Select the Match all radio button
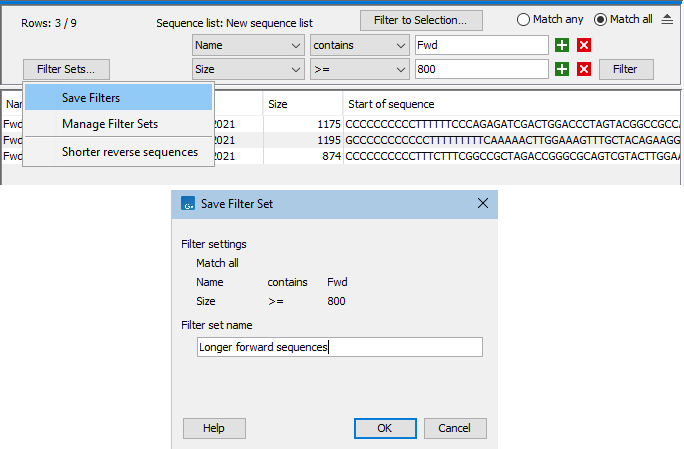The width and height of the screenshot is (684, 449). pyautogui.click(x=600, y=20)
